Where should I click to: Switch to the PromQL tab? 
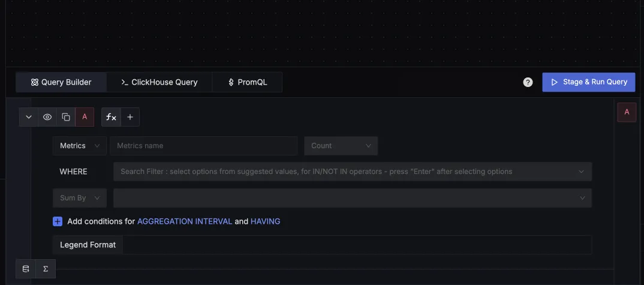(x=247, y=82)
